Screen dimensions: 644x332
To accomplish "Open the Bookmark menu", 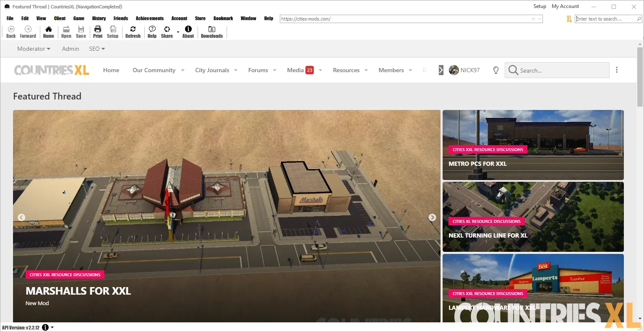I will coord(223,18).
